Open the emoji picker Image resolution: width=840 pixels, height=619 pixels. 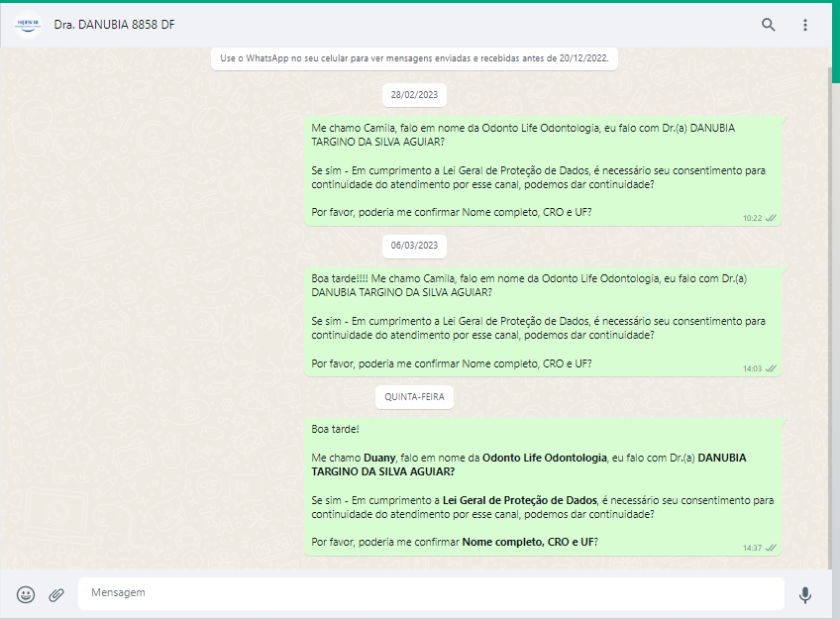[x=26, y=594]
